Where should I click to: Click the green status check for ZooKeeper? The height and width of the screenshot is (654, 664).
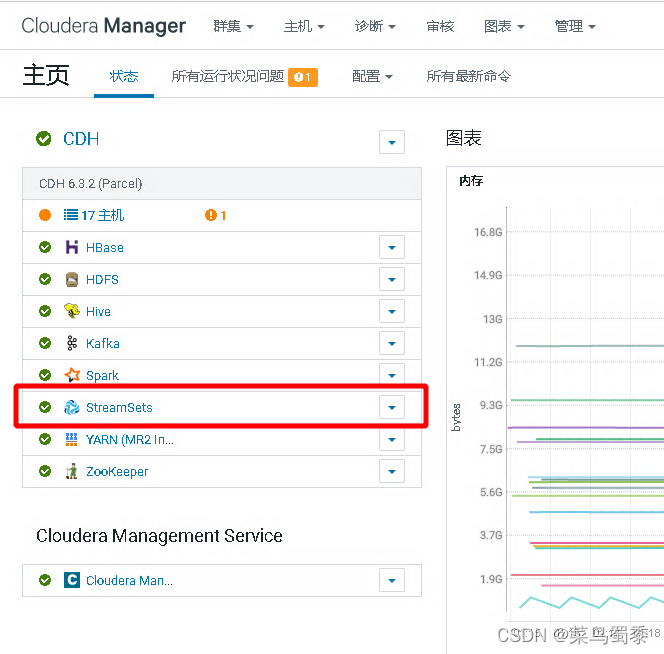click(x=45, y=471)
